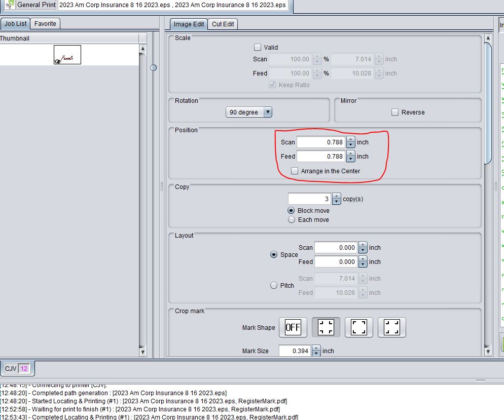
Task: Switch to the Image Edit tab
Action: [189, 24]
